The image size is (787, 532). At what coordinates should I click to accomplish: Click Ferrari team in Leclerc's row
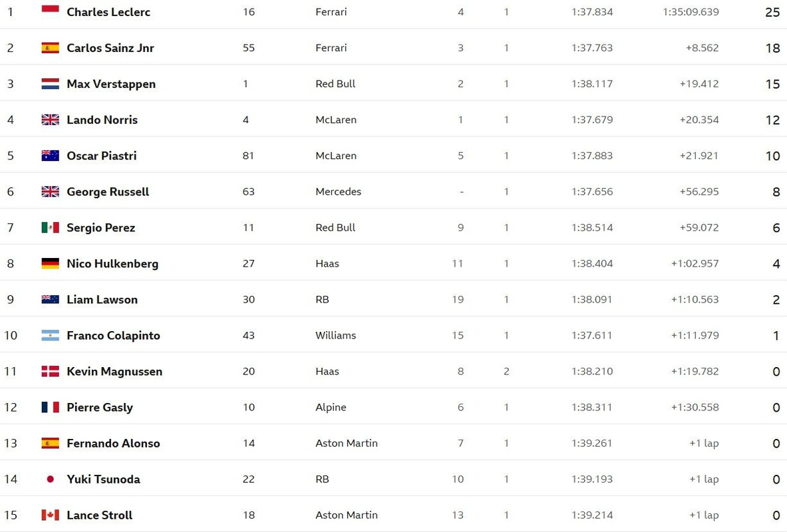point(331,11)
